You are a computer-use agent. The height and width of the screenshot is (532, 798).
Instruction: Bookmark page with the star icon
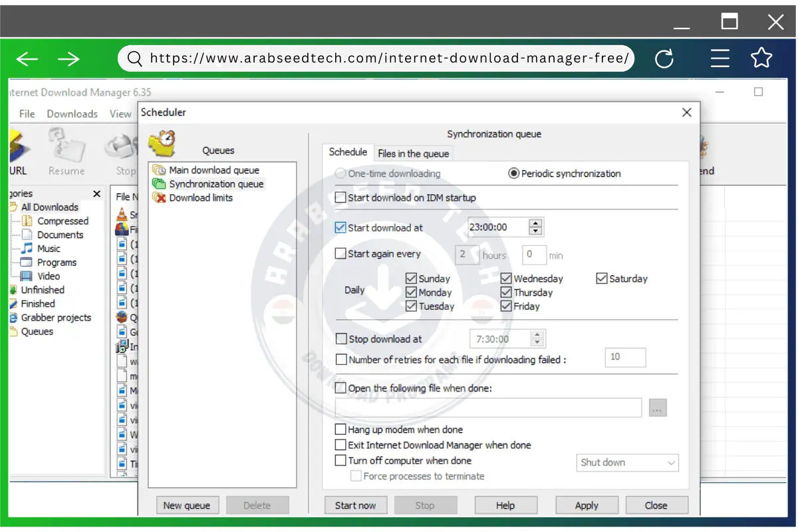[x=761, y=59]
